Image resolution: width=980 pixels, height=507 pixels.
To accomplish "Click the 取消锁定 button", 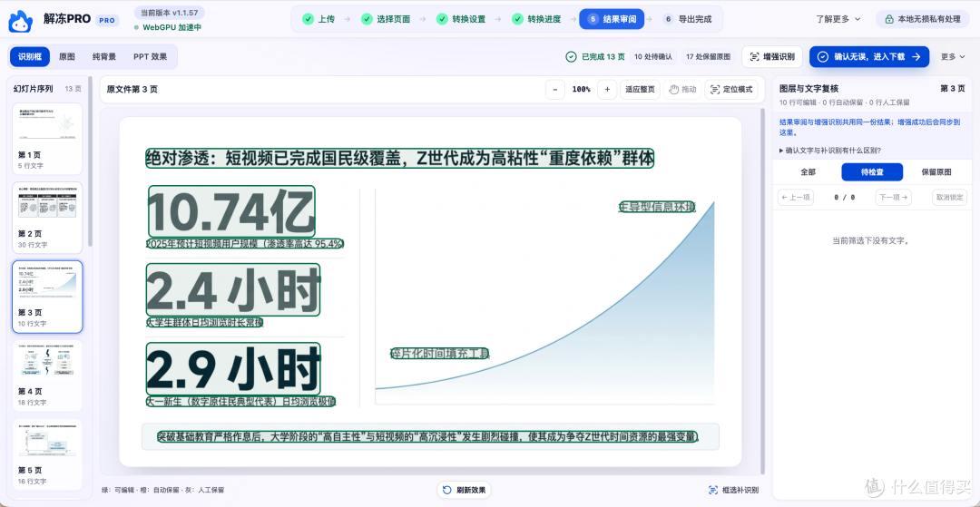I will point(949,198).
